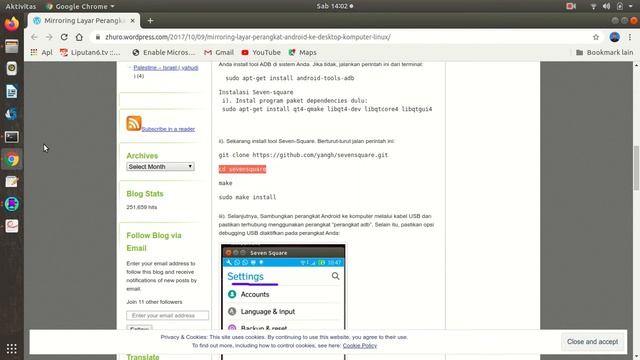Open the Liputan6.tv bookmark
The width and height of the screenshot is (640, 360).
click(x=90, y=52)
